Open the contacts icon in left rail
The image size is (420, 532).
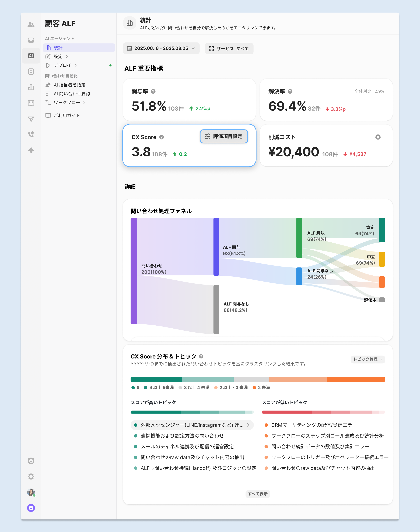[x=31, y=71]
